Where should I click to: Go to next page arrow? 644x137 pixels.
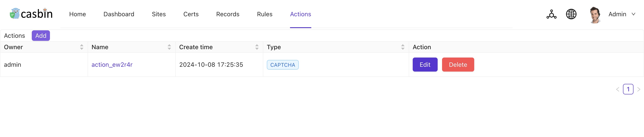pos(639,89)
